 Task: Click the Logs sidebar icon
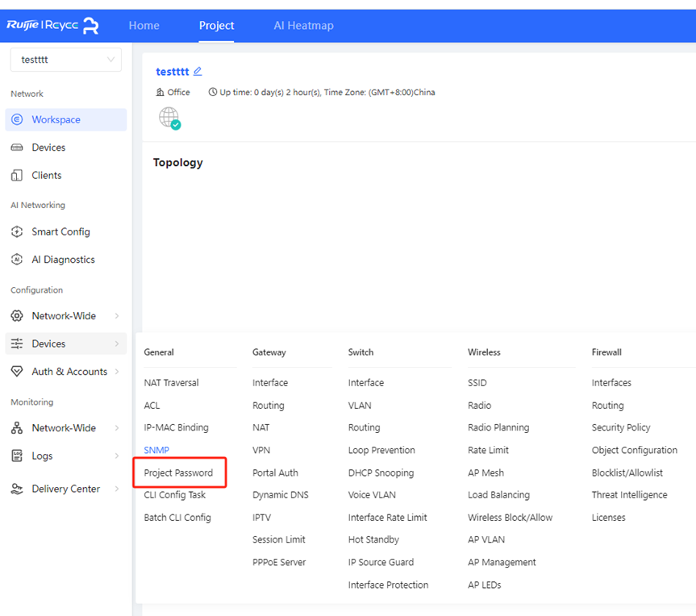(x=17, y=456)
